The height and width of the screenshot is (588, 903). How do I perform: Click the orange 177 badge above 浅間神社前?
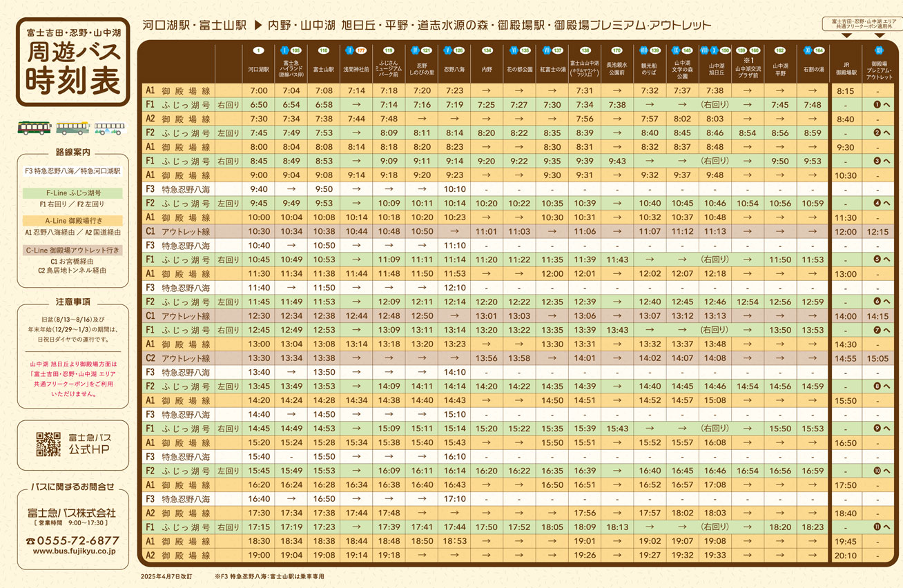pos(361,50)
